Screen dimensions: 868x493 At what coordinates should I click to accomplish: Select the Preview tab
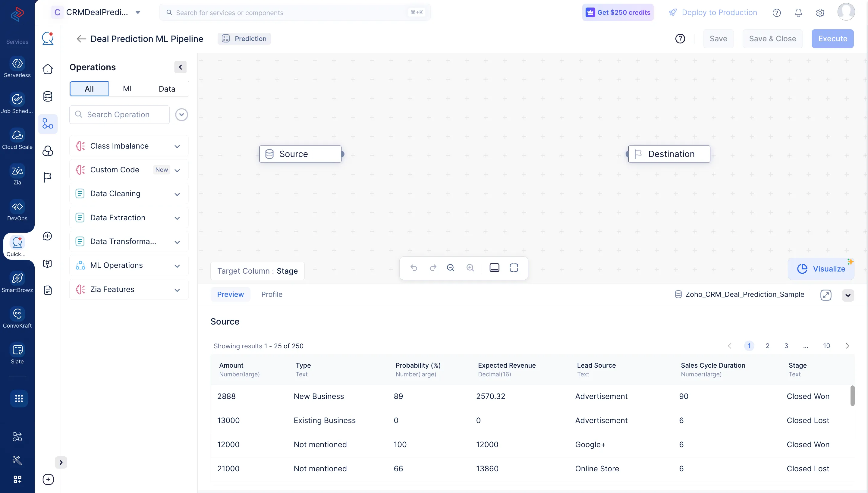pyautogui.click(x=231, y=294)
